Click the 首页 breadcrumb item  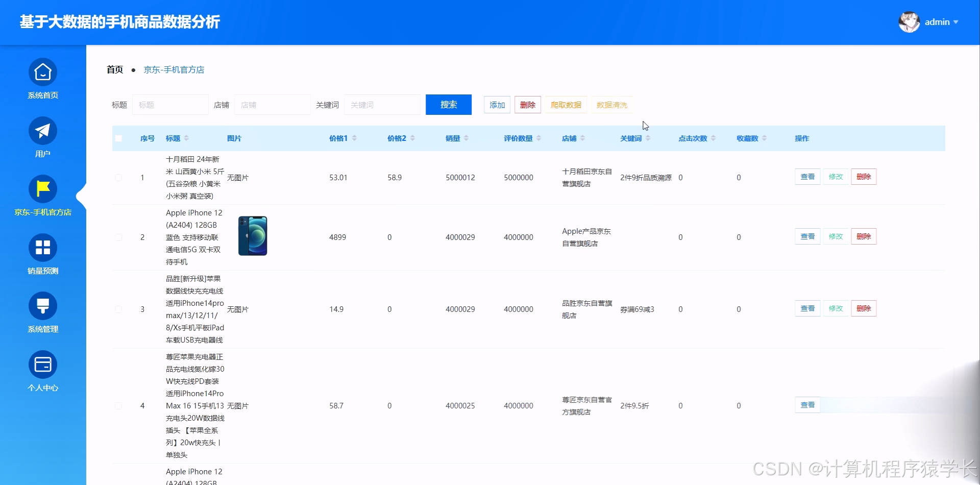(114, 69)
